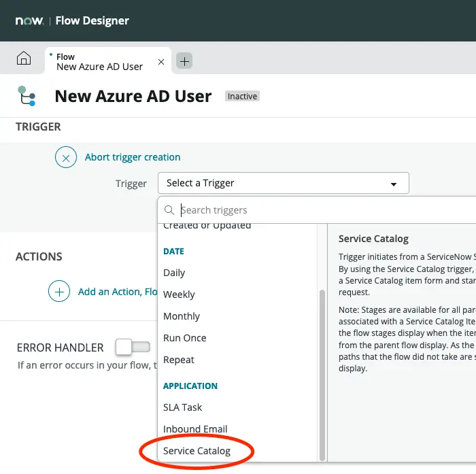Click the dropdown caret arrow on the Trigger field
This screenshot has height=474, width=476.
(x=393, y=184)
